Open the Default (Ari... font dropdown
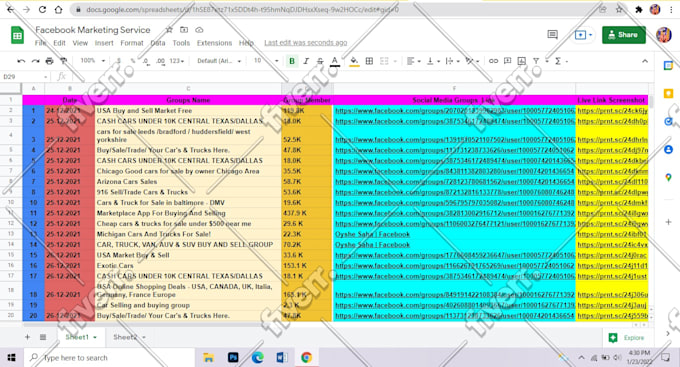This screenshot has height=367, width=680. (x=219, y=61)
